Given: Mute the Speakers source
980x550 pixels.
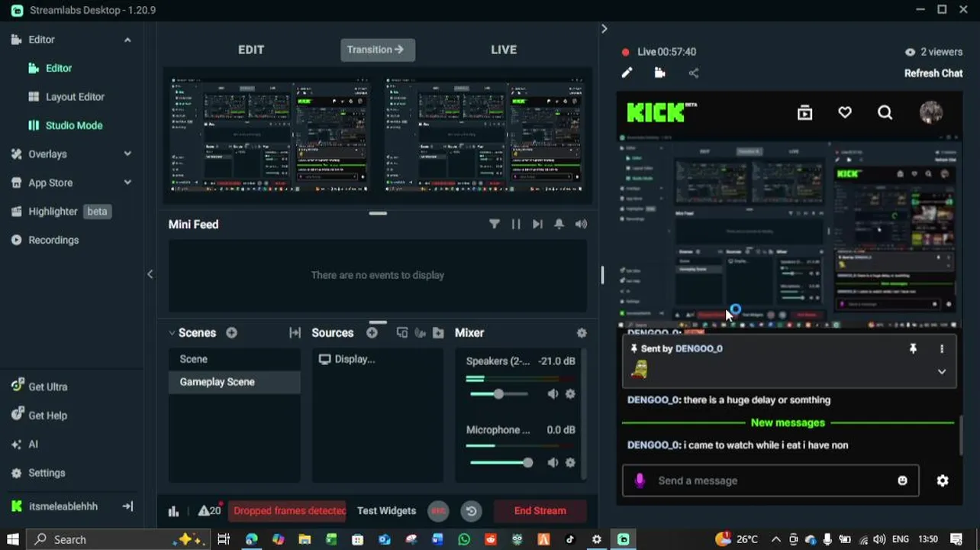Looking at the screenshot, I should pyautogui.click(x=553, y=393).
